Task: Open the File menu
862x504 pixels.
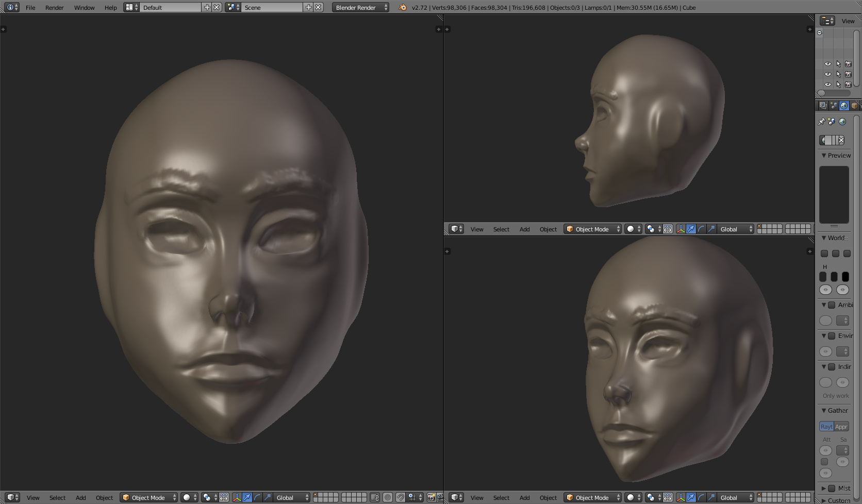Action: [30, 7]
